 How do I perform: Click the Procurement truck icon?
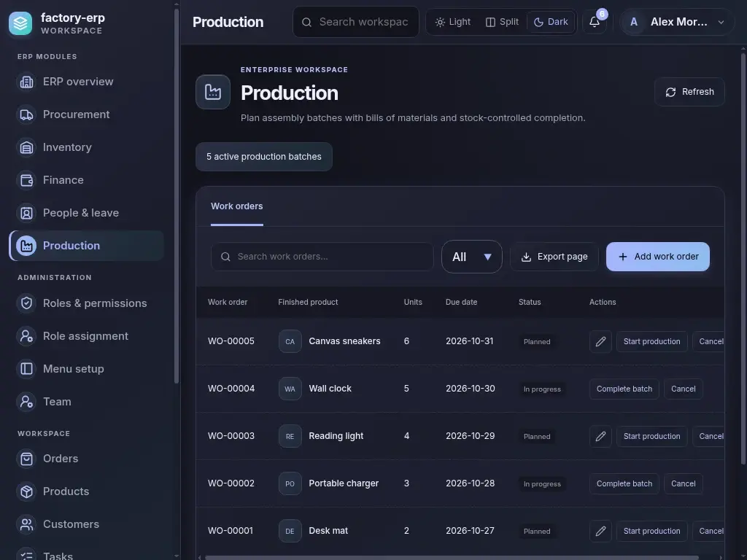tap(27, 114)
